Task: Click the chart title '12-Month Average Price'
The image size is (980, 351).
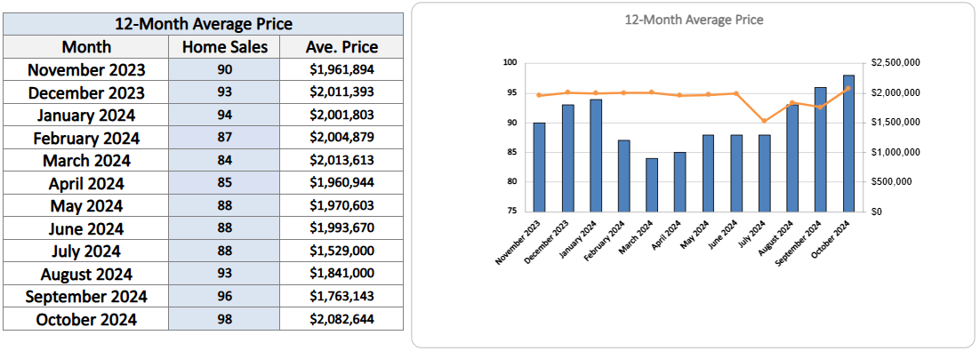Action: [x=694, y=20]
